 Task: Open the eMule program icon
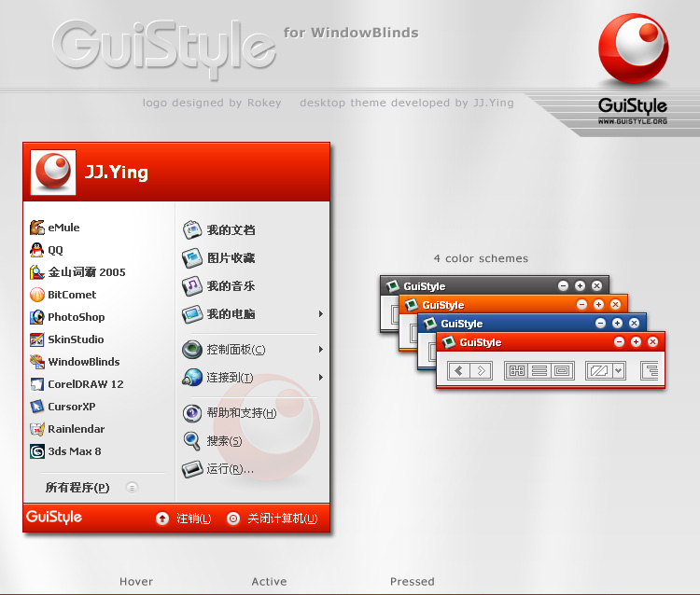click(37, 228)
